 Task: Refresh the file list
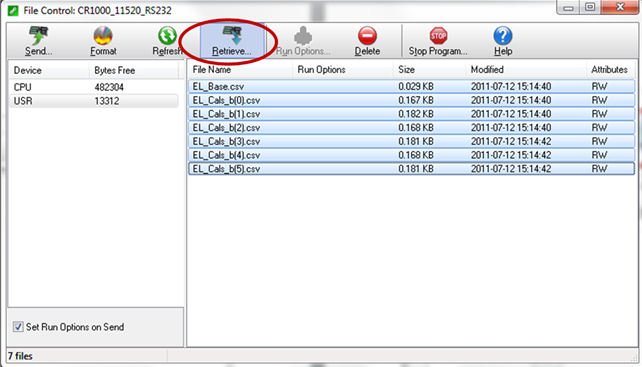coord(167,41)
